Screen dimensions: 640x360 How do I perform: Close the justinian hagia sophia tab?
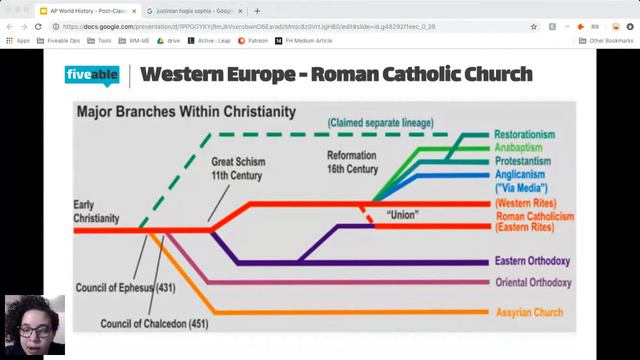(x=240, y=11)
